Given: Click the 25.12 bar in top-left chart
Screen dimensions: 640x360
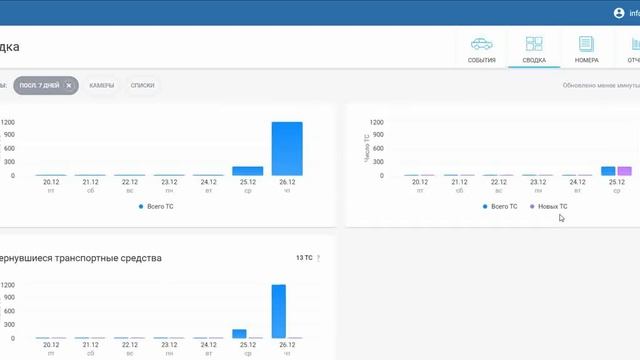Looking at the screenshot, I should click(248, 171).
